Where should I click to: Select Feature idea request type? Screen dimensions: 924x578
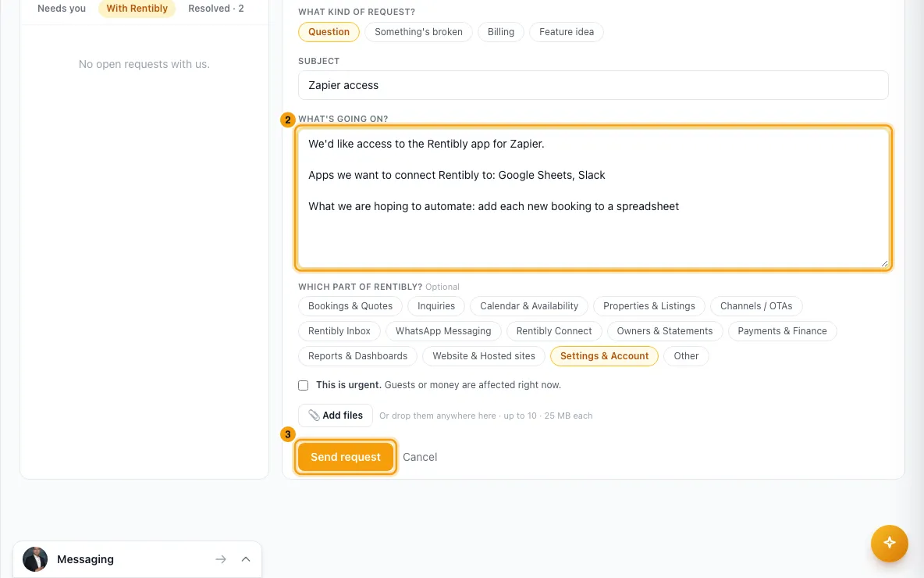(567, 32)
